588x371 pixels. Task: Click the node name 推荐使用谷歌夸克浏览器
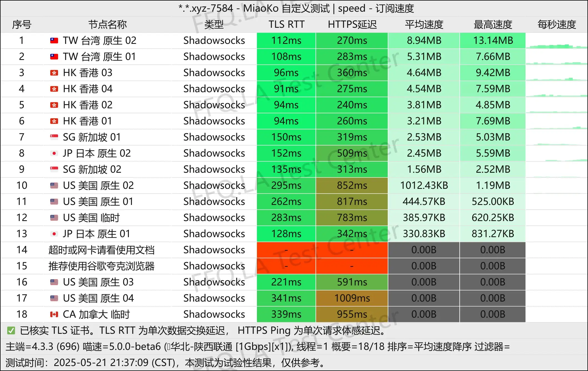(101, 266)
